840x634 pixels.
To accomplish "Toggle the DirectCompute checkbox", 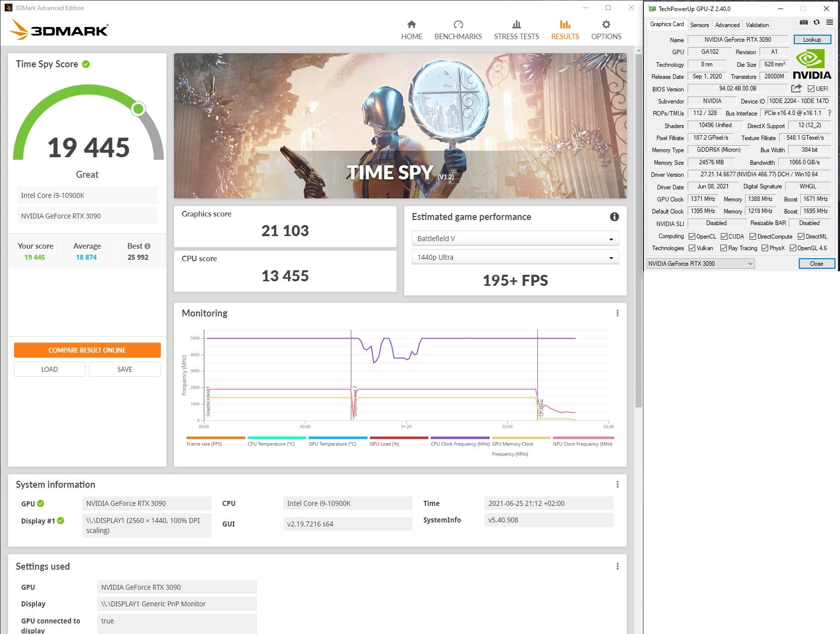I will (x=753, y=236).
